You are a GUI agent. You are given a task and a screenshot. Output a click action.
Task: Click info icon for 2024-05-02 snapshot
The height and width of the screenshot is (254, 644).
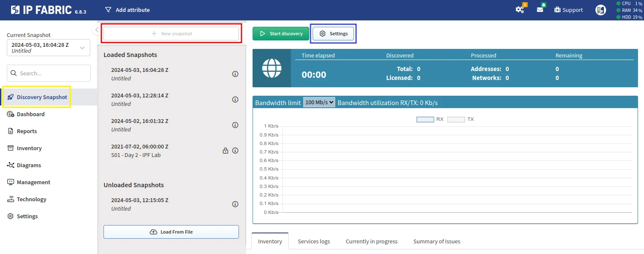[235, 125]
